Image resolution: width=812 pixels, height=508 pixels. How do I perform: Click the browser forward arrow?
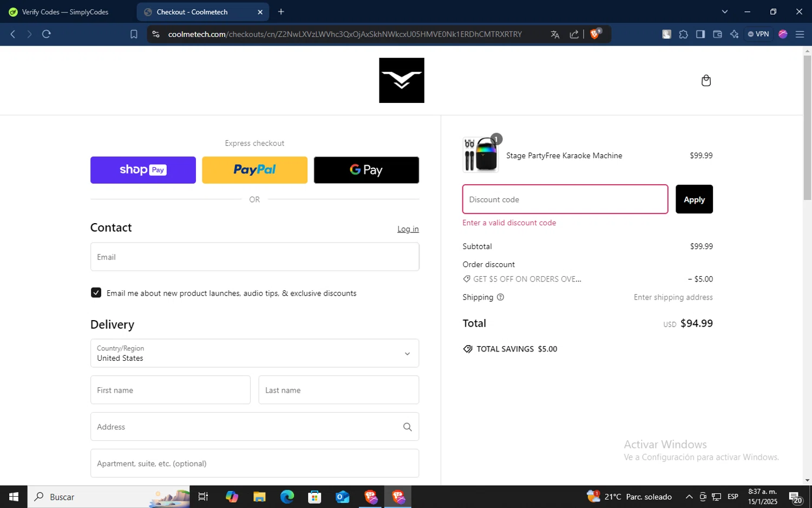(x=29, y=34)
